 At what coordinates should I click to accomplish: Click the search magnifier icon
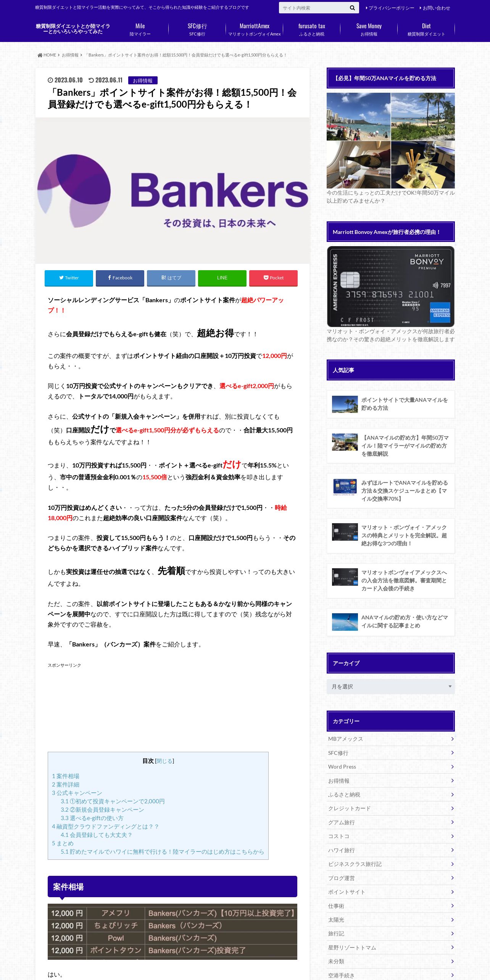[352, 8]
